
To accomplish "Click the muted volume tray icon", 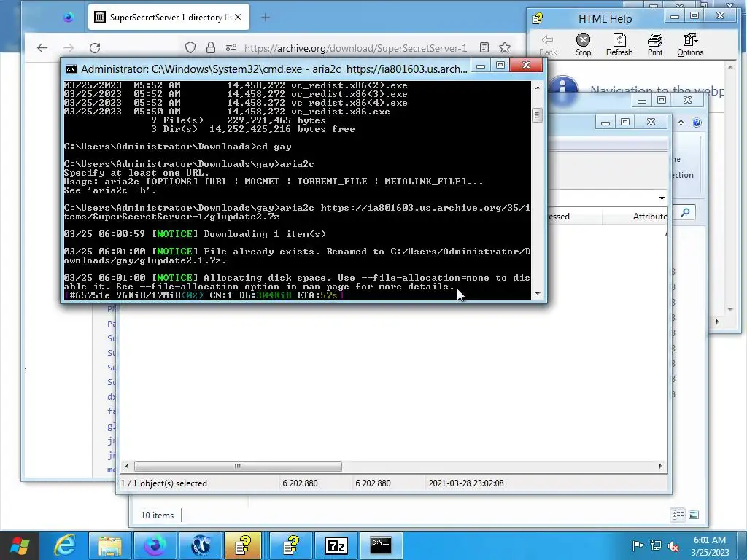I will [673, 545].
